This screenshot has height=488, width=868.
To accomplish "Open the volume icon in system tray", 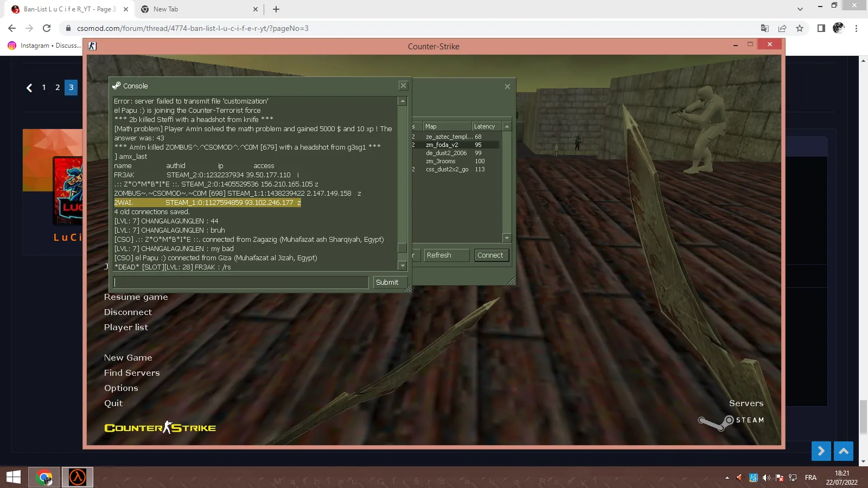I will pyautogui.click(x=766, y=478).
